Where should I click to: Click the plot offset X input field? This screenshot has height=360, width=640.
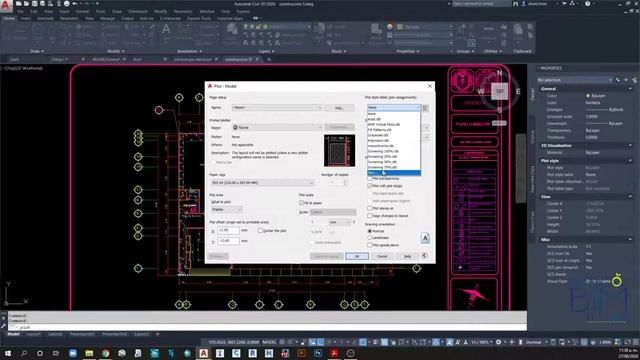pyautogui.click(x=229, y=231)
